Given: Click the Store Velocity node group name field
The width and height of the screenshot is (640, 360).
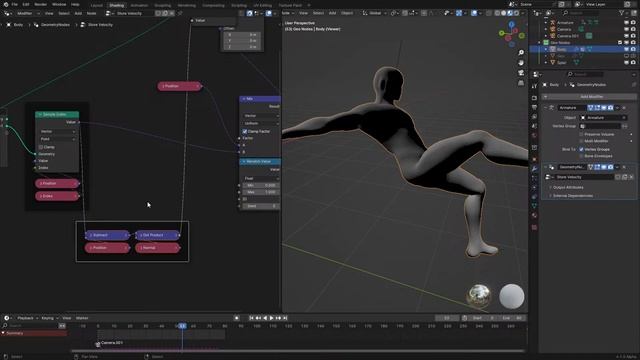Looking at the screenshot, I should pyautogui.click(x=134, y=13).
